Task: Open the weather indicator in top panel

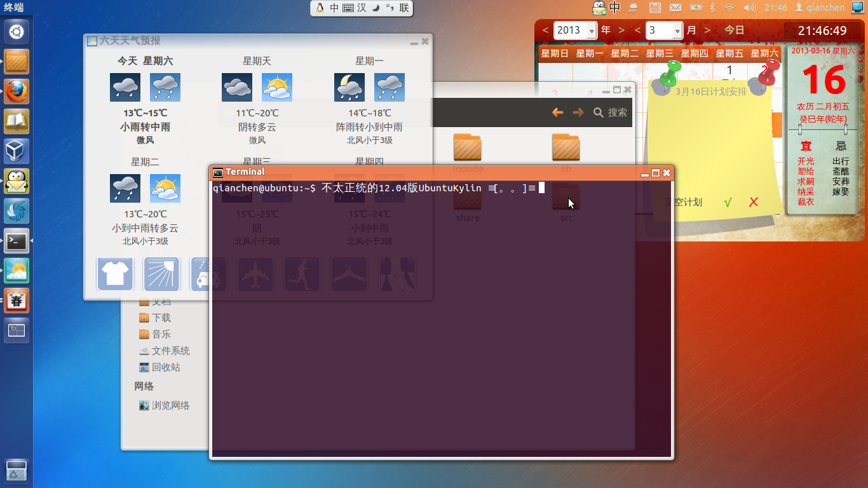Action: [x=633, y=8]
